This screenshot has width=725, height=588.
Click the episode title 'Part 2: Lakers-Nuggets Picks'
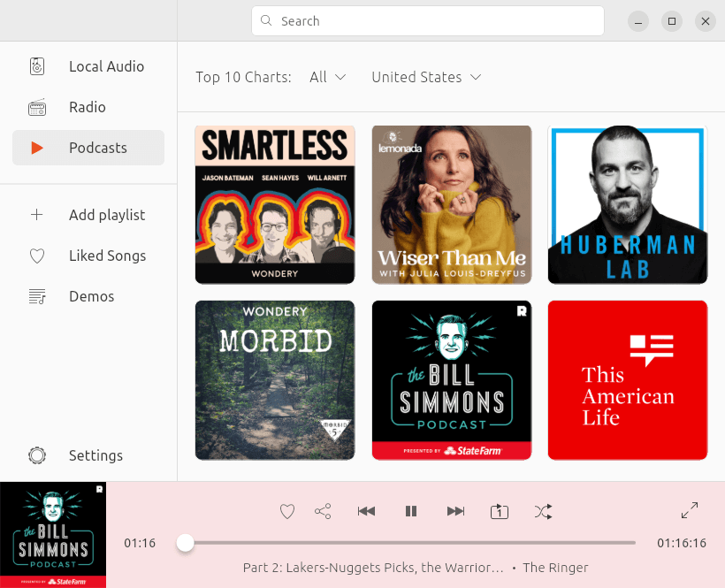coord(373,568)
